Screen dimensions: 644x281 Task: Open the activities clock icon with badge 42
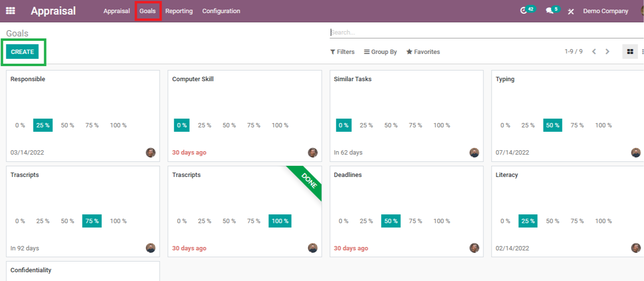(x=524, y=11)
